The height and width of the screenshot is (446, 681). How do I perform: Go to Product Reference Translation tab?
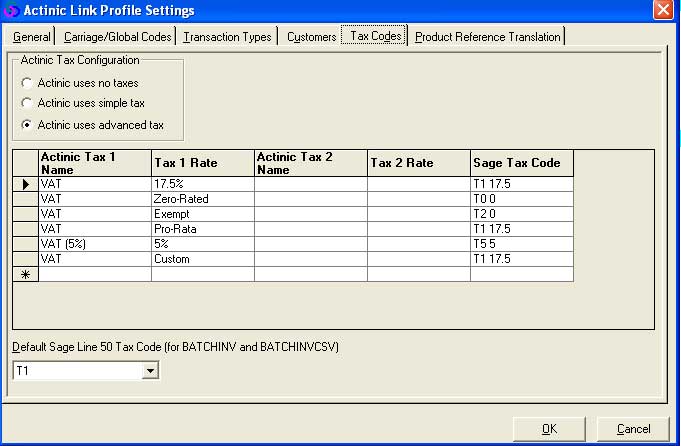488,37
